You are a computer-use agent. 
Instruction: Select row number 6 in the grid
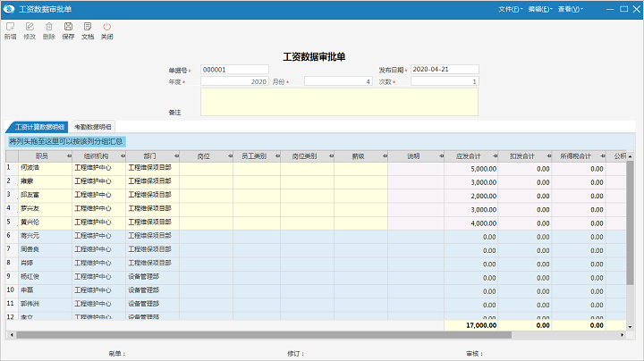pos(12,236)
